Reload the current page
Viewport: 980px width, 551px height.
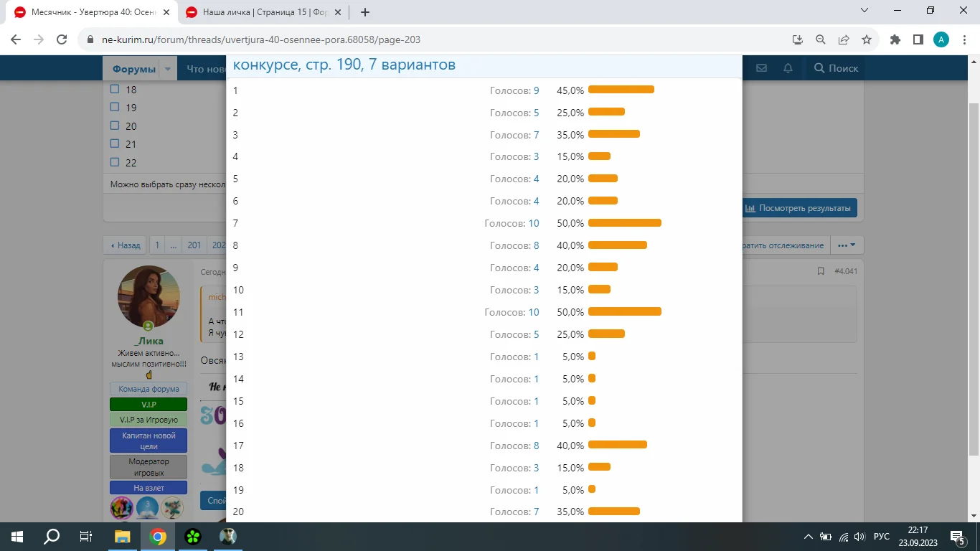[62, 40]
